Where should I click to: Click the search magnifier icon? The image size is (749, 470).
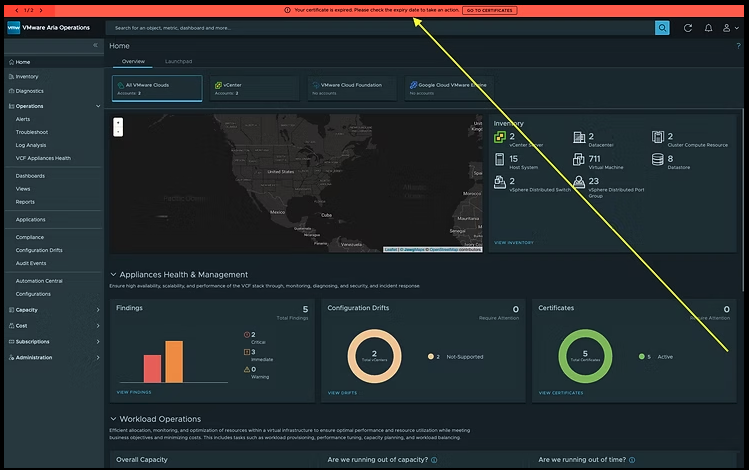pyautogui.click(x=662, y=28)
